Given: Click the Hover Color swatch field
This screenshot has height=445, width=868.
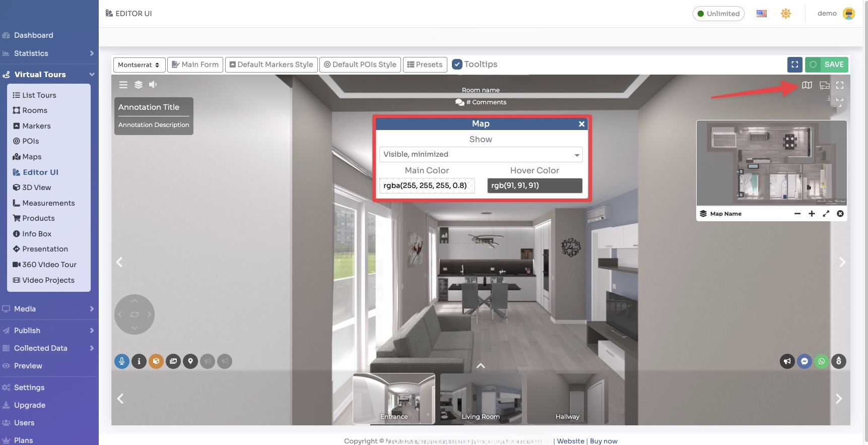Looking at the screenshot, I should pos(535,185).
